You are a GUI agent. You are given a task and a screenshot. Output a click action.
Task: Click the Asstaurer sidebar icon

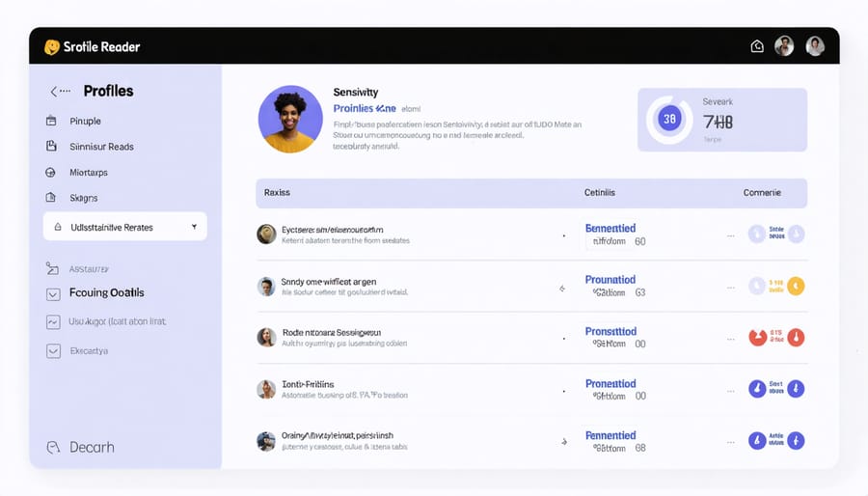click(x=52, y=268)
